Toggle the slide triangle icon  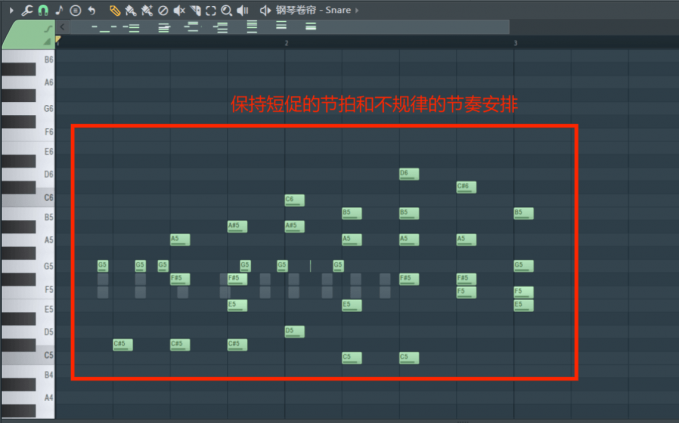(x=47, y=42)
